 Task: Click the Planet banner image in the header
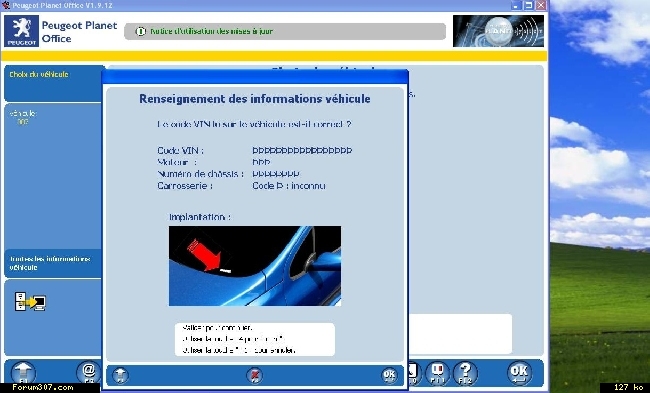498,31
